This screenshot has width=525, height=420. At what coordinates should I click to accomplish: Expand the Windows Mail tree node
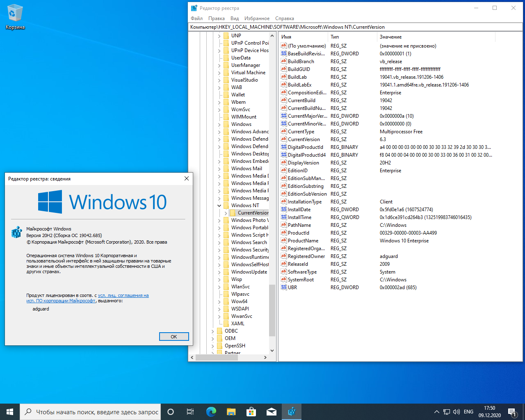click(x=219, y=169)
